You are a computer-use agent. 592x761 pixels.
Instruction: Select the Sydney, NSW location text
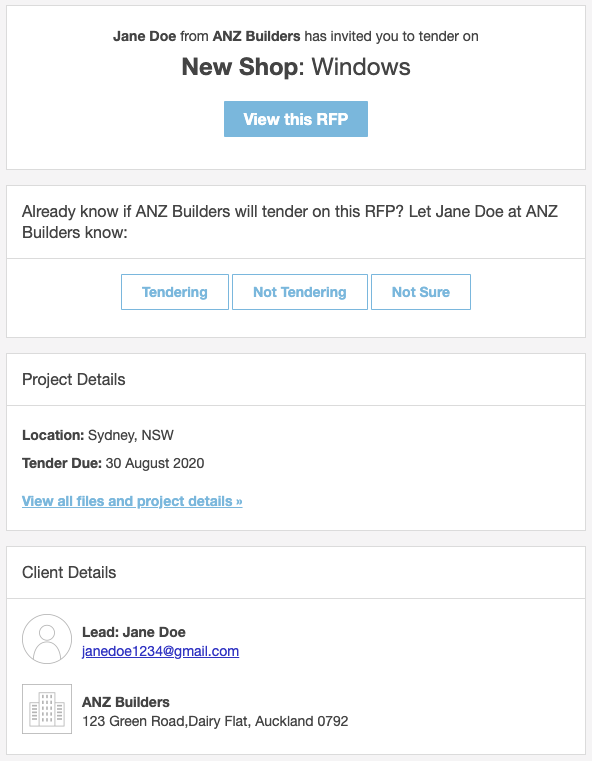click(131, 435)
